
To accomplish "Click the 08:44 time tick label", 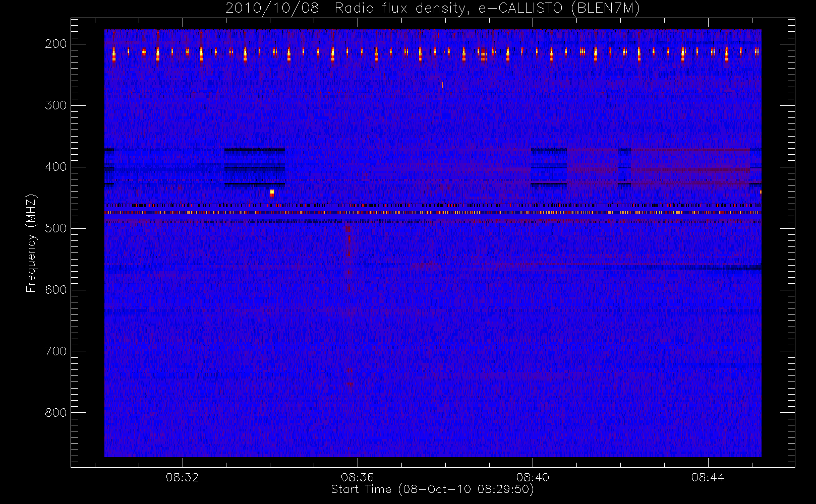I will [x=708, y=477].
